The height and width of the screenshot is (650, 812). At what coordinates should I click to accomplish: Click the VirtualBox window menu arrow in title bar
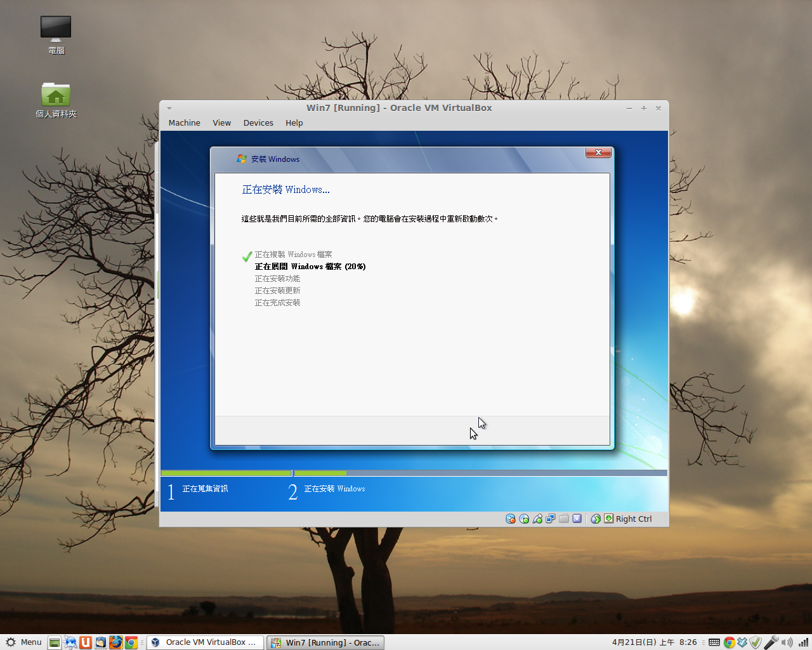tap(169, 109)
